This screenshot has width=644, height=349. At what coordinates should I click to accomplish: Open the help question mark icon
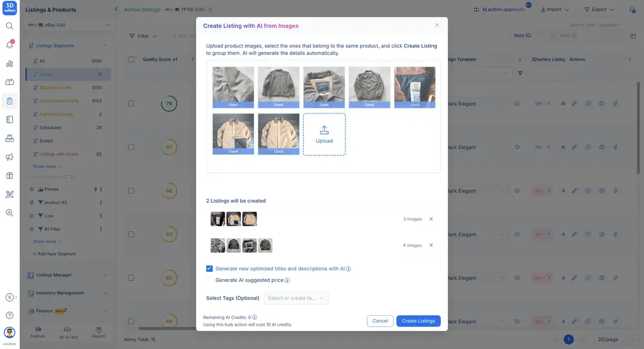(x=10, y=315)
